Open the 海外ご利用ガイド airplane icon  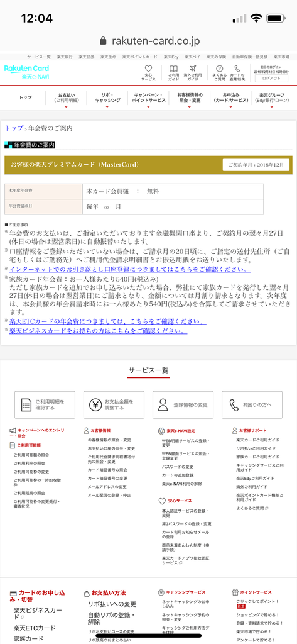pyautogui.click(x=193, y=69)
